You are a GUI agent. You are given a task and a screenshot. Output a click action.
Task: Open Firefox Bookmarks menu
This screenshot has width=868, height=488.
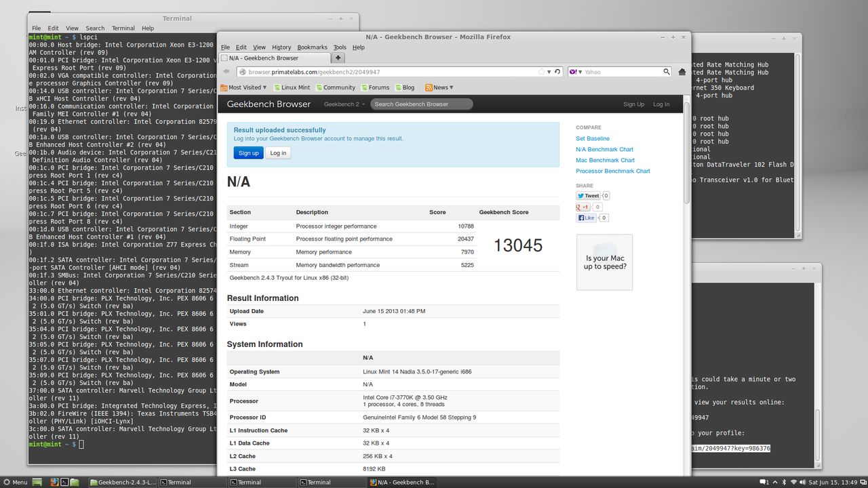pyautogui.click(x=312, y=47)
